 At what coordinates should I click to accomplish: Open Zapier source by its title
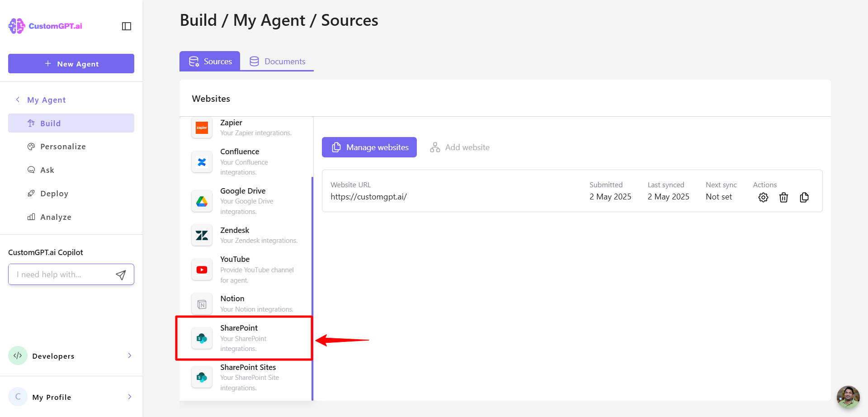pyautogui.click(x=231, y=123)
